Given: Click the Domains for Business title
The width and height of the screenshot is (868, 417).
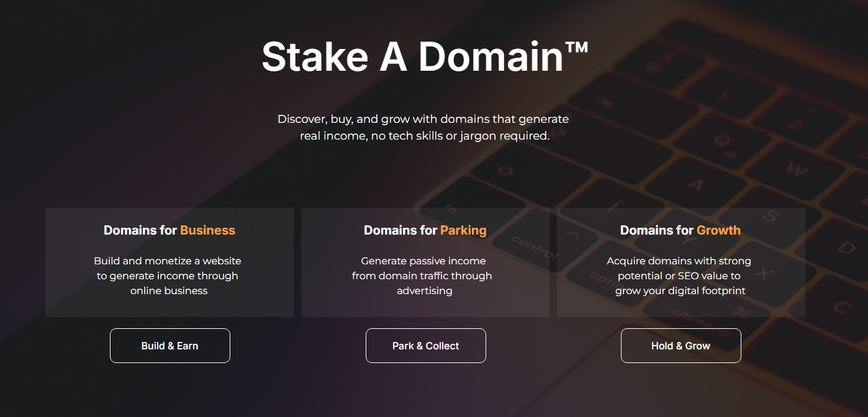Looking at the screenshot, I should point(169,230).
